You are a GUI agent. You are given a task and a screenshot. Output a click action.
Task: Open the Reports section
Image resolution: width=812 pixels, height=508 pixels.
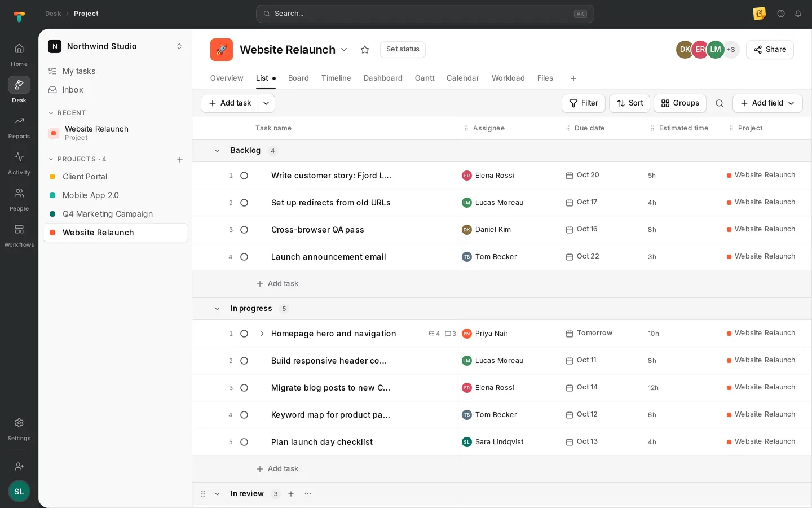[19, 127]
